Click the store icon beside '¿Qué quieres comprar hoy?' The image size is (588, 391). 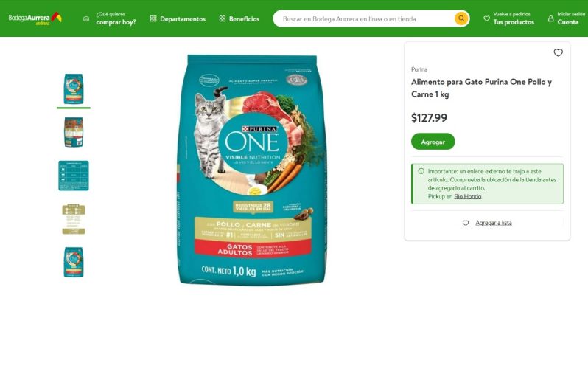(86, 18)
